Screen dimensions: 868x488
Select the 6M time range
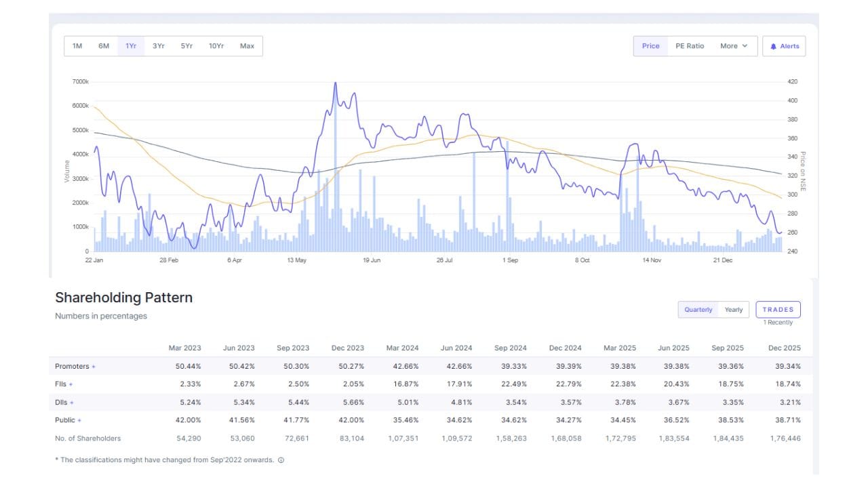coord(104,46)
